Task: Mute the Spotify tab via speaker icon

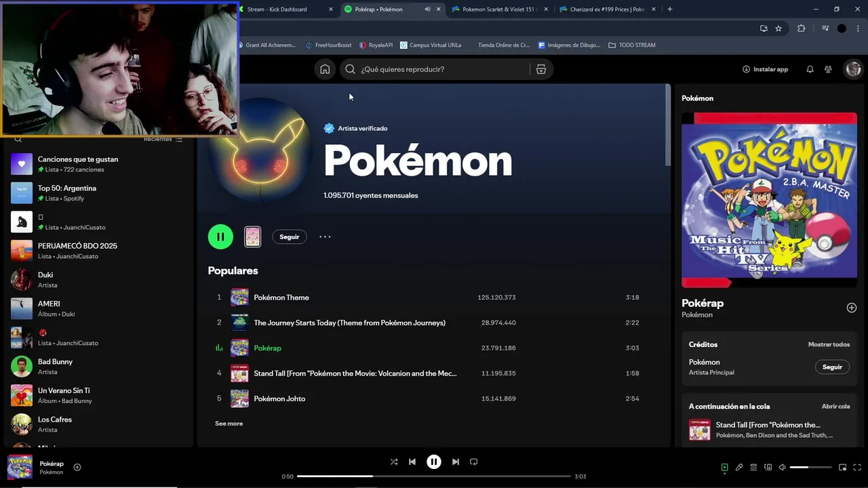Action: [x=427, y=9]
